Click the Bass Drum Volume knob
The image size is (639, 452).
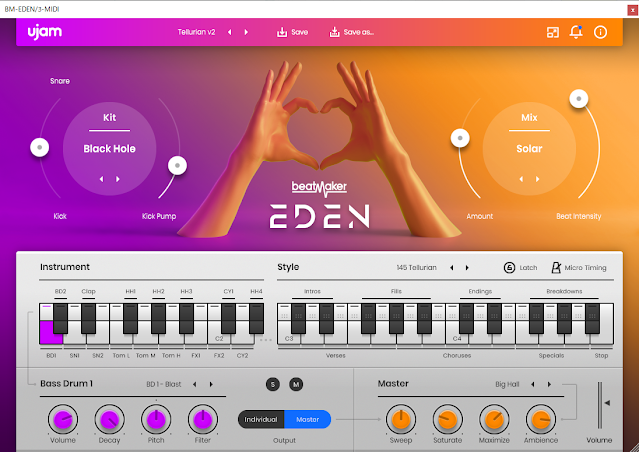coord(63,419)
